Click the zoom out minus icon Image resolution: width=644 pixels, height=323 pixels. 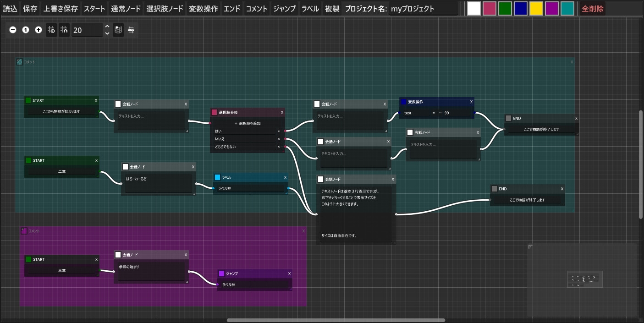click(13, 30)
